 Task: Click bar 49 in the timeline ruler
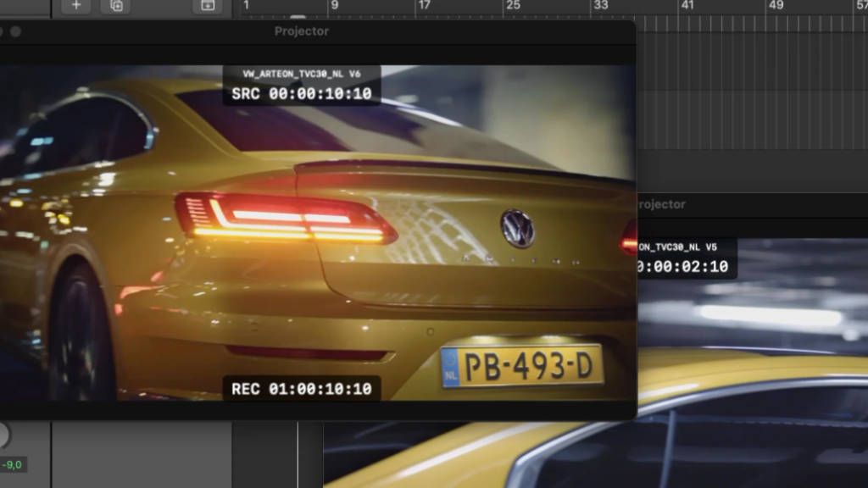(776, 5)
